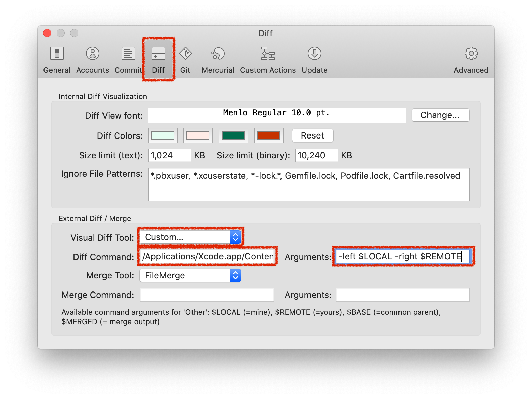Click the Merge Command field
Image resolution: width=532 pixels, height=399 pixels.
207,295
